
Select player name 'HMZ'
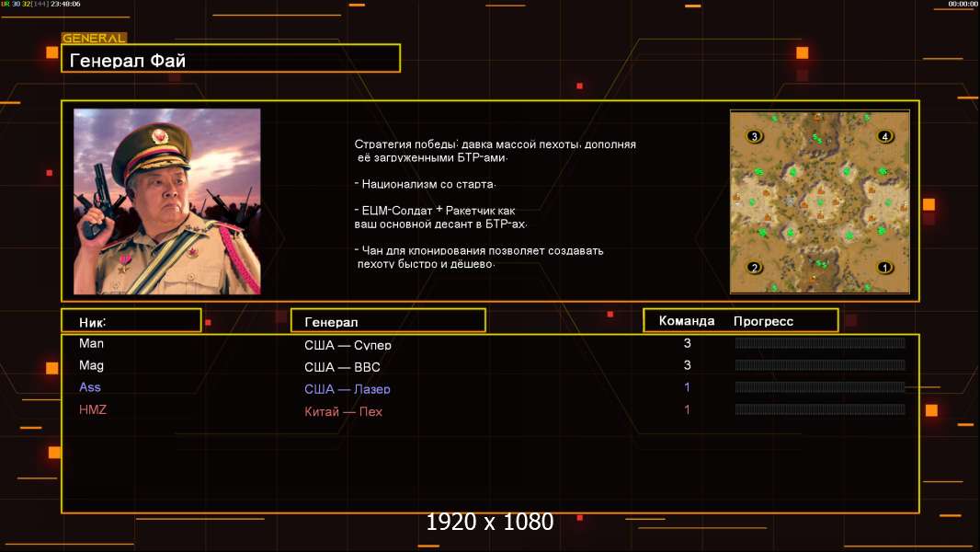(93, 410)
